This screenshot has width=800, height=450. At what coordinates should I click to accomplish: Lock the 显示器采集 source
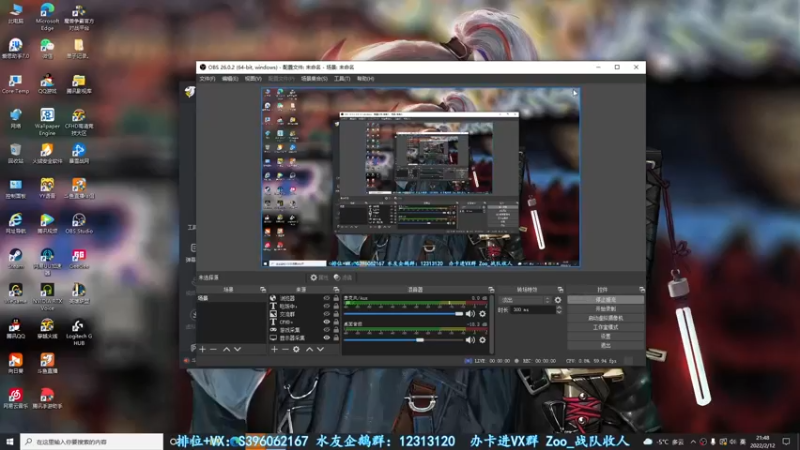[336, 338]
